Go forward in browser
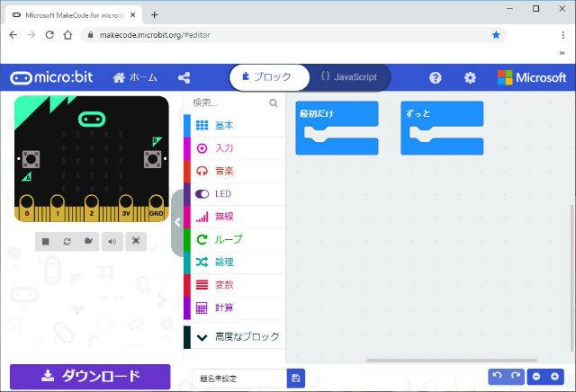The image size is (576, 392). [x=31, y=35]
